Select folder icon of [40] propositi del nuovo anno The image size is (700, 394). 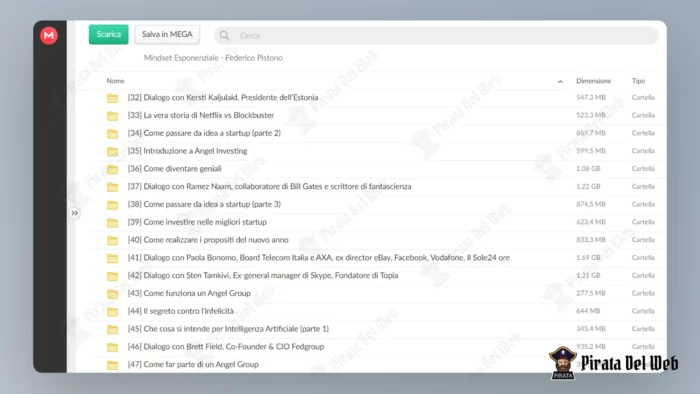[x=112, y=240]
